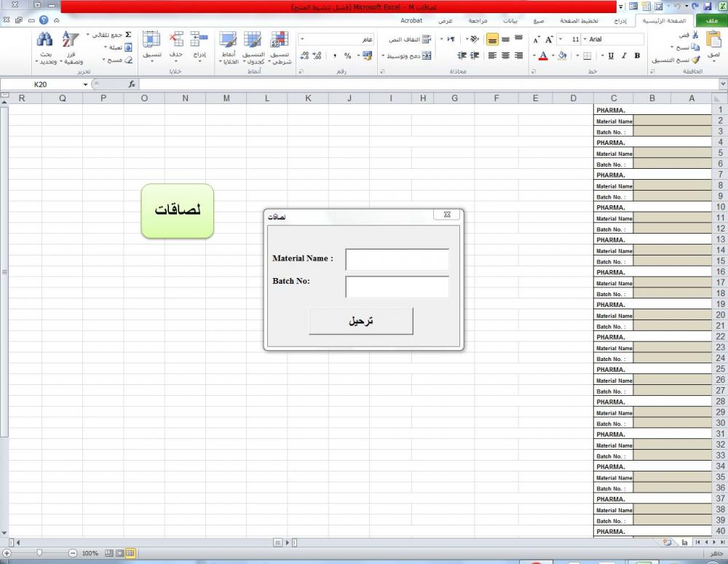Open the Number (رقم) dialog launcher
The width and height of the screenshot is (728, 564).
[301, 71]
